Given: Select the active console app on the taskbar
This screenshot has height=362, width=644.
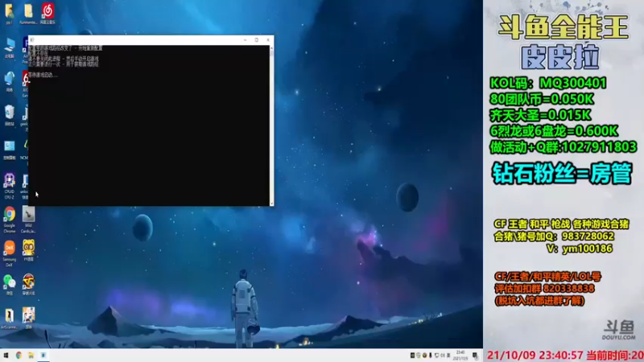Looking at the screenshot, I should coord(43,356).
